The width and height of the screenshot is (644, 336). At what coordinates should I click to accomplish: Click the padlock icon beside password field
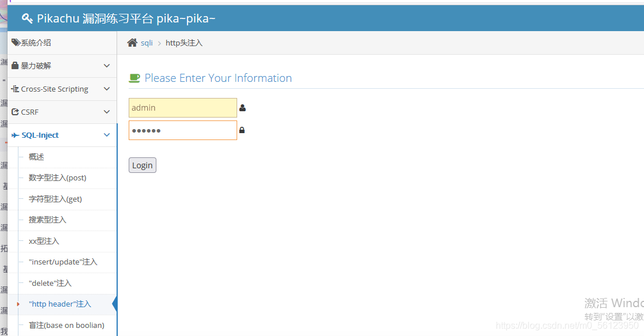coord(242,130)
